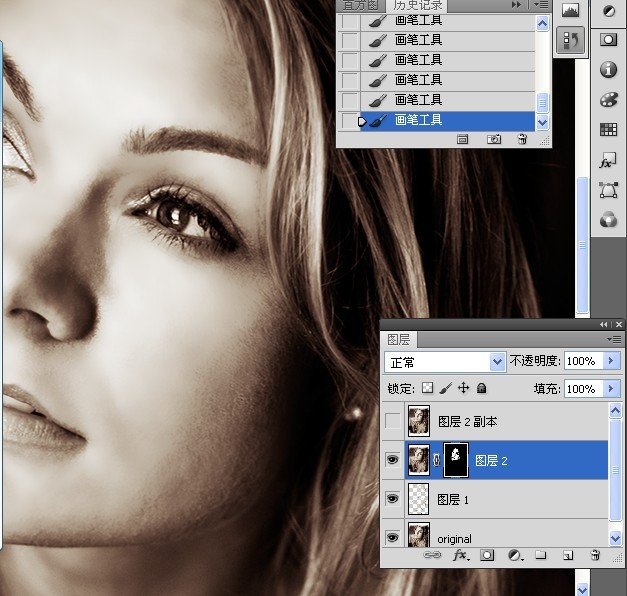
Task: Collapse the Layers panel with double arrows
Action: (x=603, y=324)
